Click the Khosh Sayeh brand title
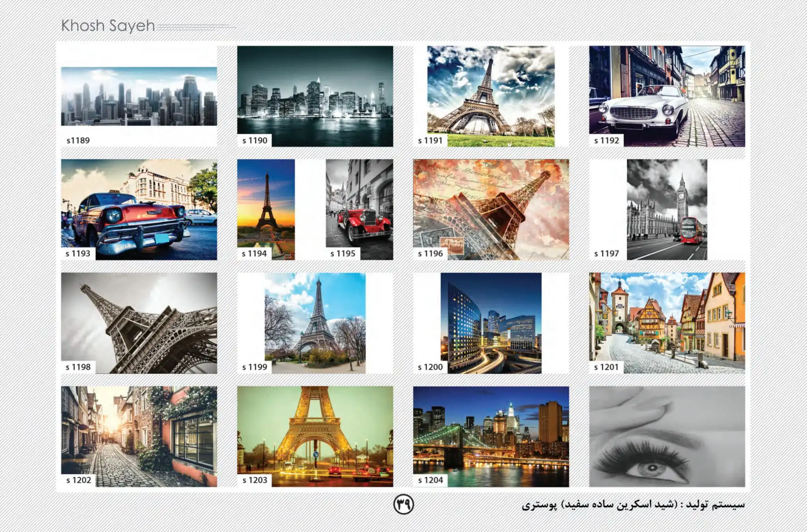The height and width of the screenshot is (532, 807). coord(108,26)
